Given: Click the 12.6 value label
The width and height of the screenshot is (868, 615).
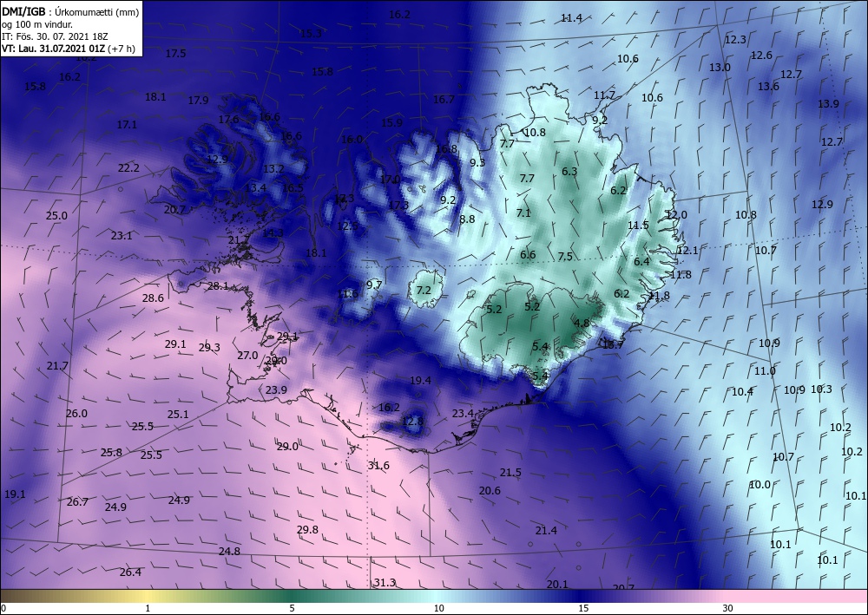Looking at the screenshot, I should [x=762, y=56].
